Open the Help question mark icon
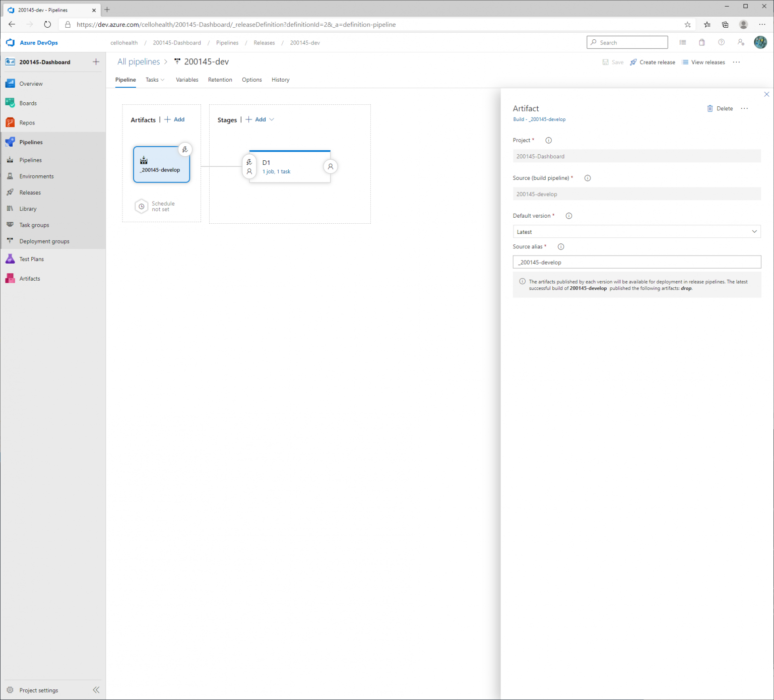Image resolution: width=774 pixels, height=700 pixels. point(722,42)
